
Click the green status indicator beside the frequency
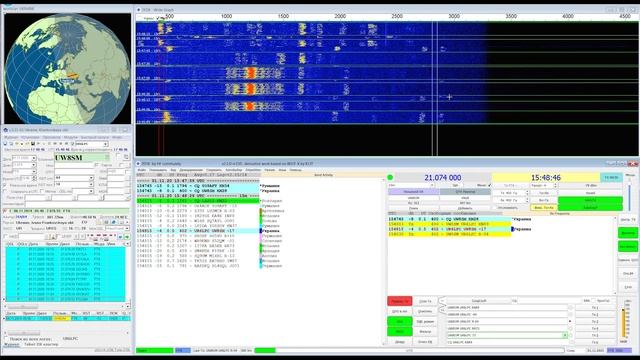click(390, 177)
